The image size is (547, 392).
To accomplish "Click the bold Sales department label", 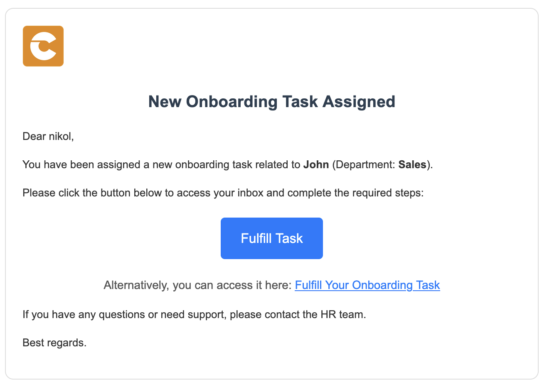I will [x=412, y=164].
